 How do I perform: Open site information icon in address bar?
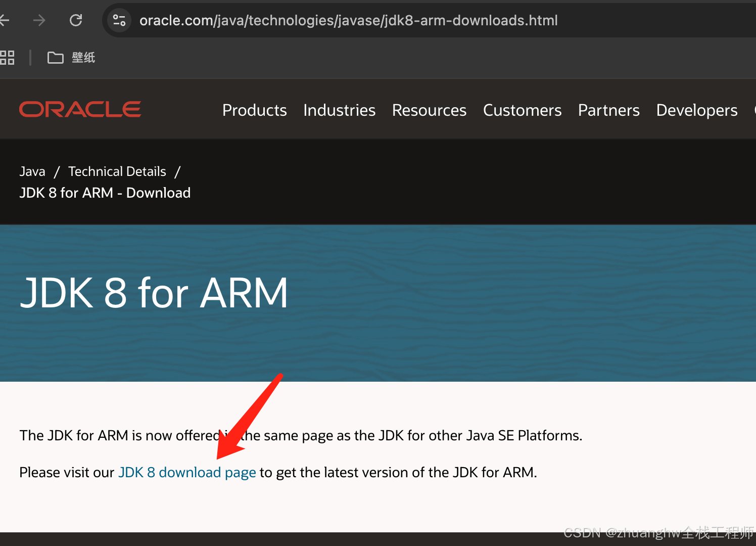(119, 20)
